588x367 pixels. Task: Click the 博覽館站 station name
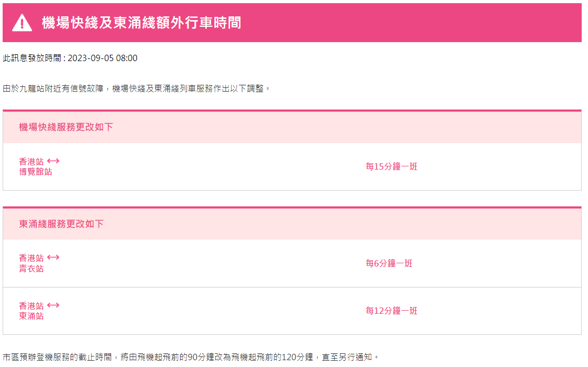(x=35, y=172)
